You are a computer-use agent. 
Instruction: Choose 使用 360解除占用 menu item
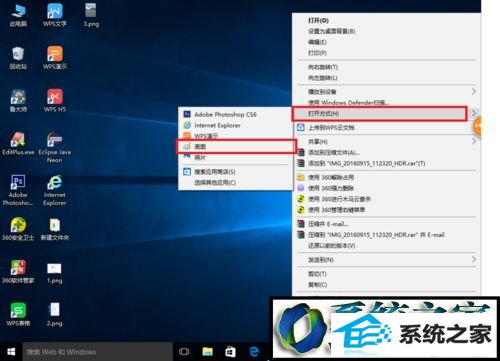386,177
